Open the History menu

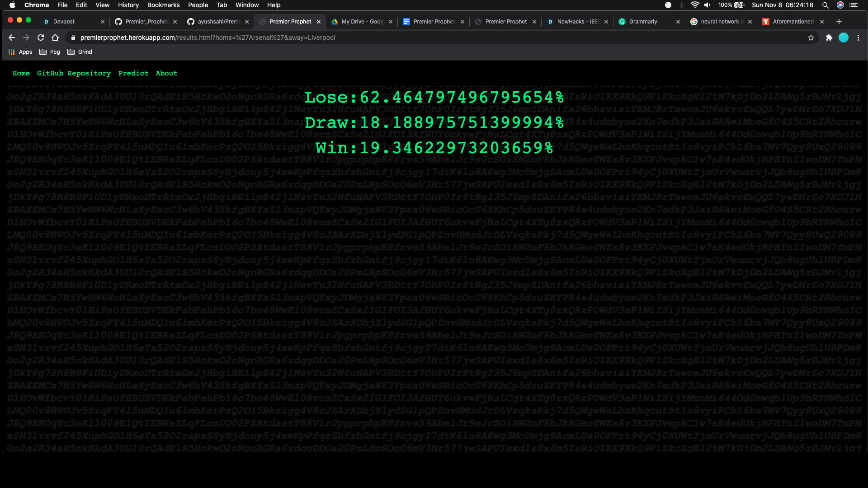coord(128,5)
